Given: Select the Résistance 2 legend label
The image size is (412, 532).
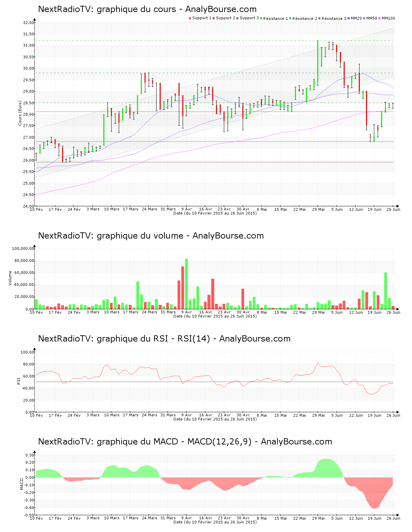Looking at the screenshot, I should [305, 19].
